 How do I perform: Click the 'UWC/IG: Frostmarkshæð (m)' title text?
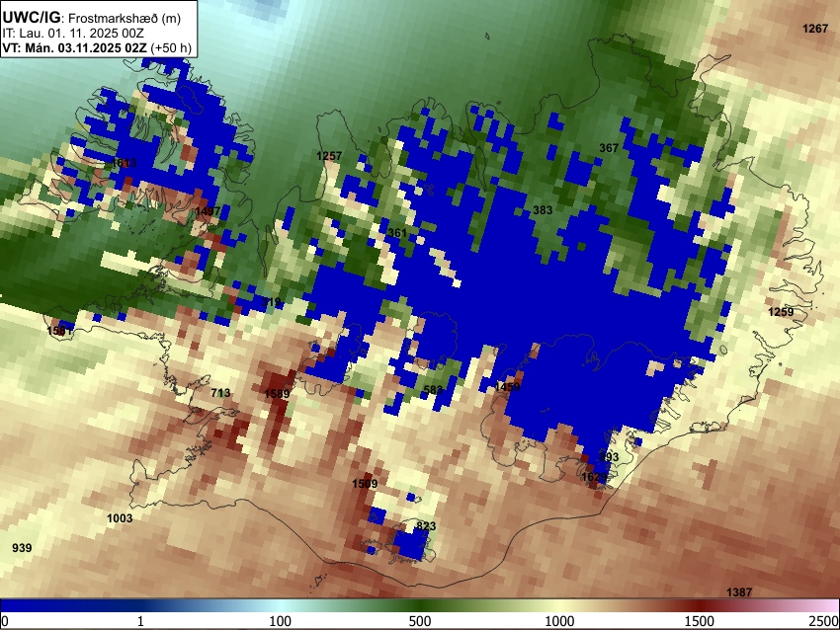[92, 18]
